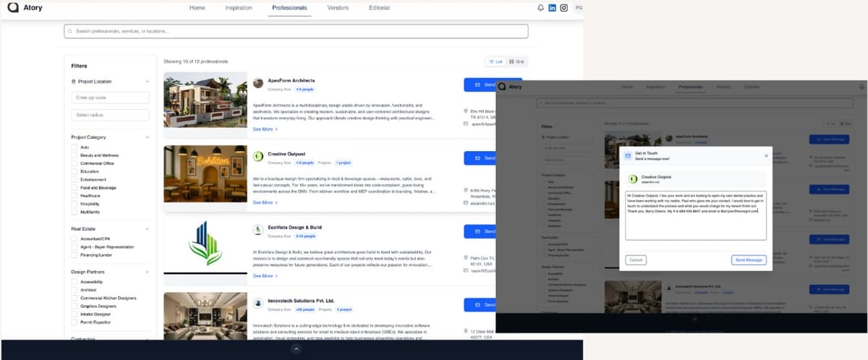This screenshot has width=868, height=360.
Task: Check the Commercial Office filter
Action: click(x=74, y=163)
